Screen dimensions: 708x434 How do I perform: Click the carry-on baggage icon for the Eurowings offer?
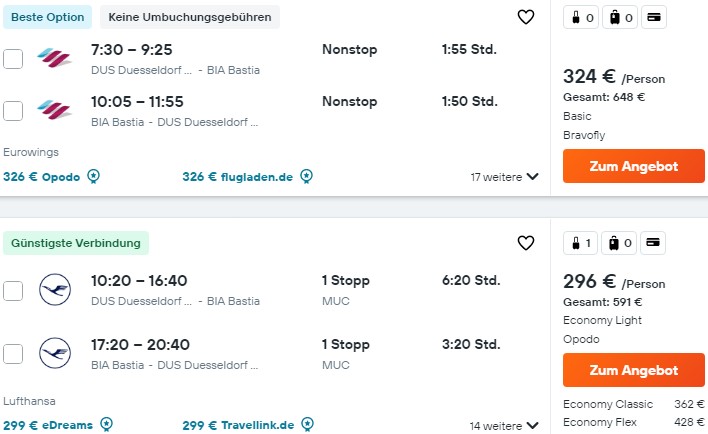point(581,18)
